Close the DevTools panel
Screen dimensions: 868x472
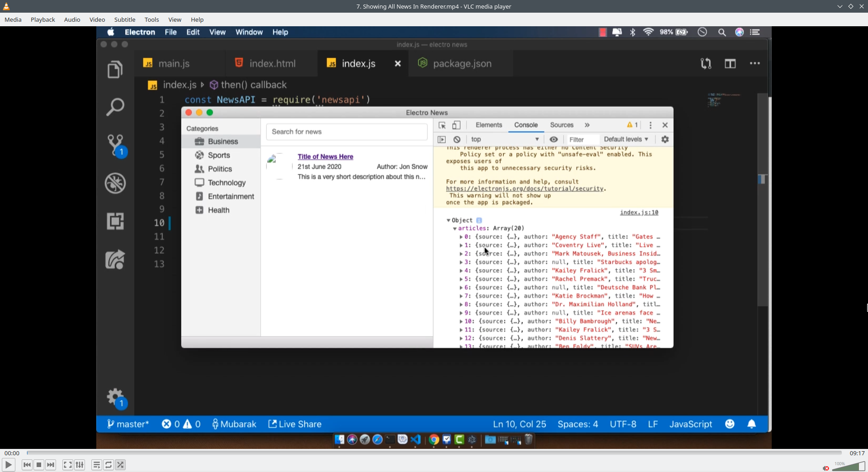[665, 125]
